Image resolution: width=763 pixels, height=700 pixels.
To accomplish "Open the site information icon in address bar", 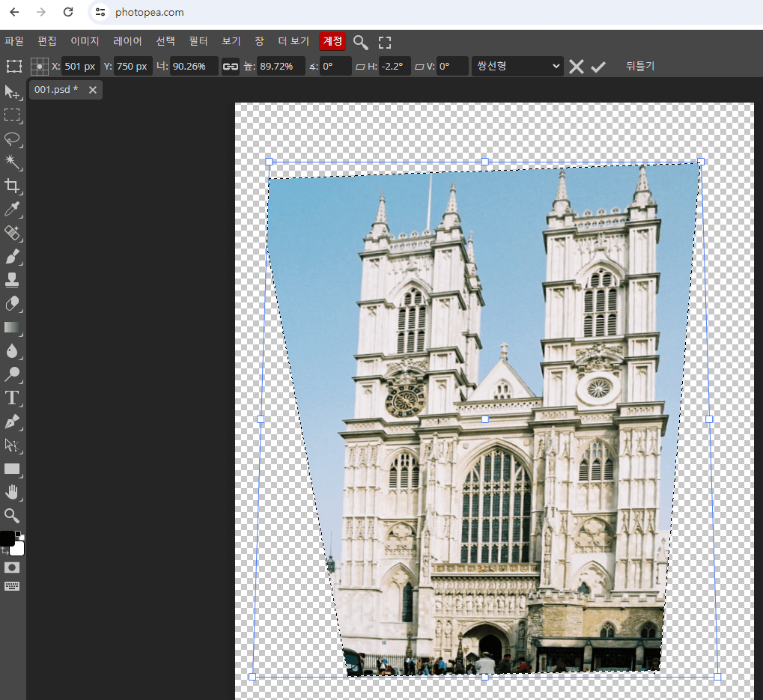I will tap(100, 12).
